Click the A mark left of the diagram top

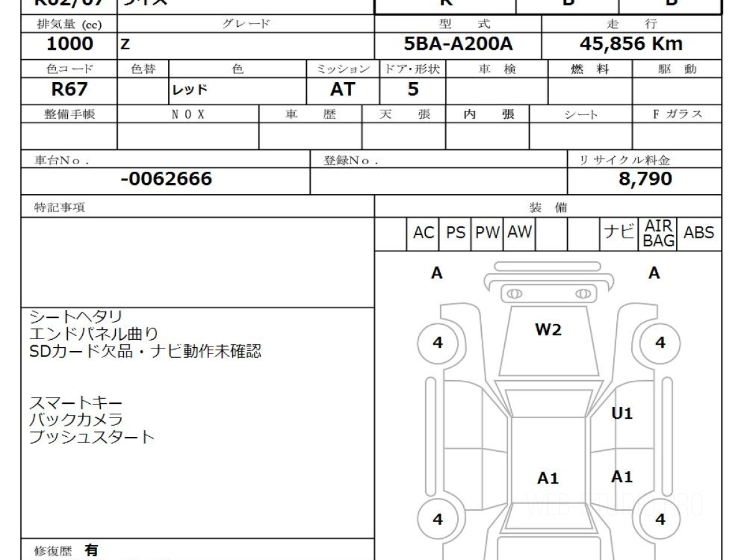pyautogui.click(x=436, y=273)
